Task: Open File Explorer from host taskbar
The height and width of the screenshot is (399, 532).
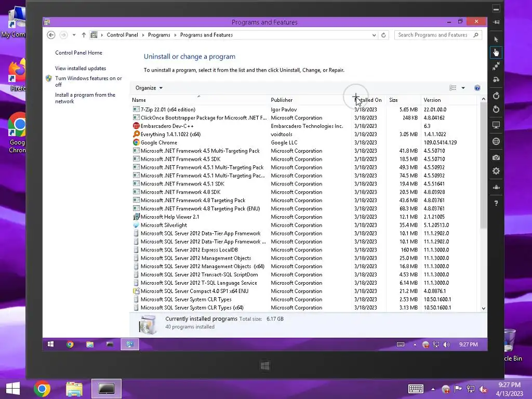Action: coord(74,389)
